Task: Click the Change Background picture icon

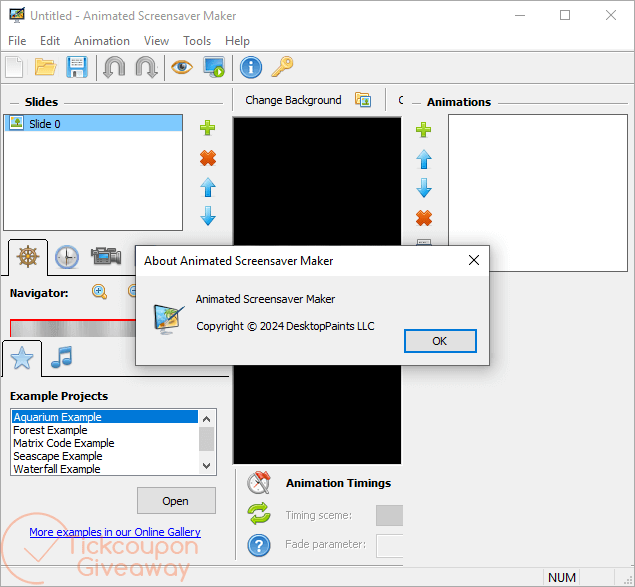Action: tap(363, 100)
